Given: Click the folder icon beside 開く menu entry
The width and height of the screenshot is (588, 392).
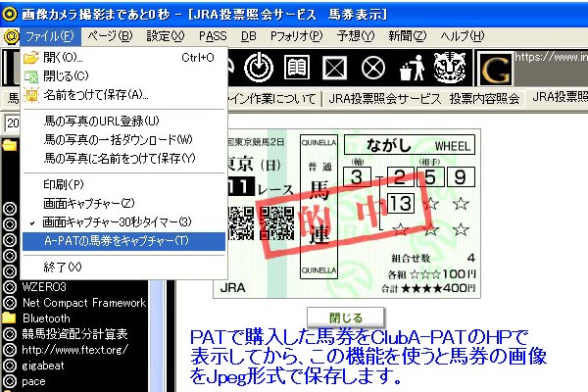Looking at the screenshot, I should [x=30, y=58].
